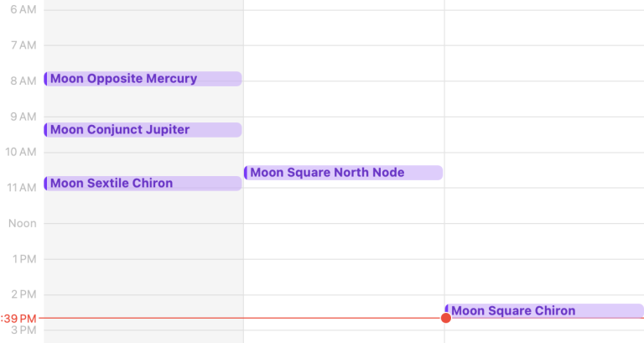The height and width of the screenshot is (343, 644).
Task: Click the red :39 PM current time label
Action: pos(18,319)
